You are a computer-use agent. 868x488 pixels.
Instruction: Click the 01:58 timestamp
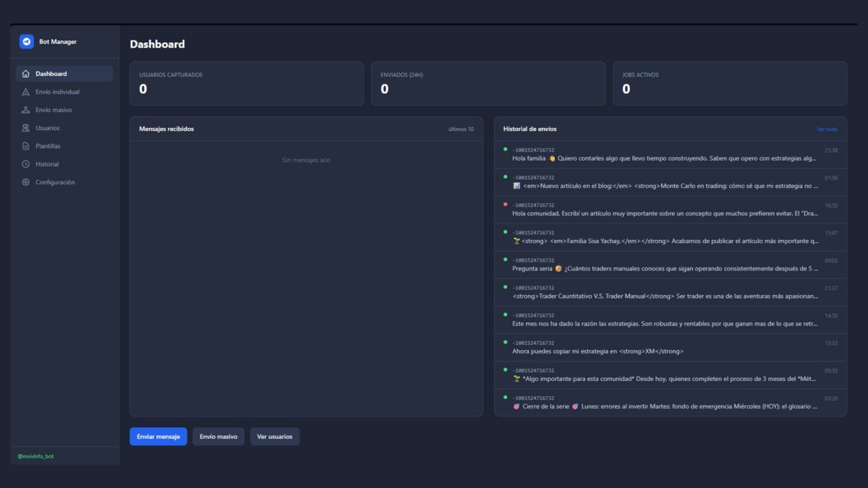(831, 178)
